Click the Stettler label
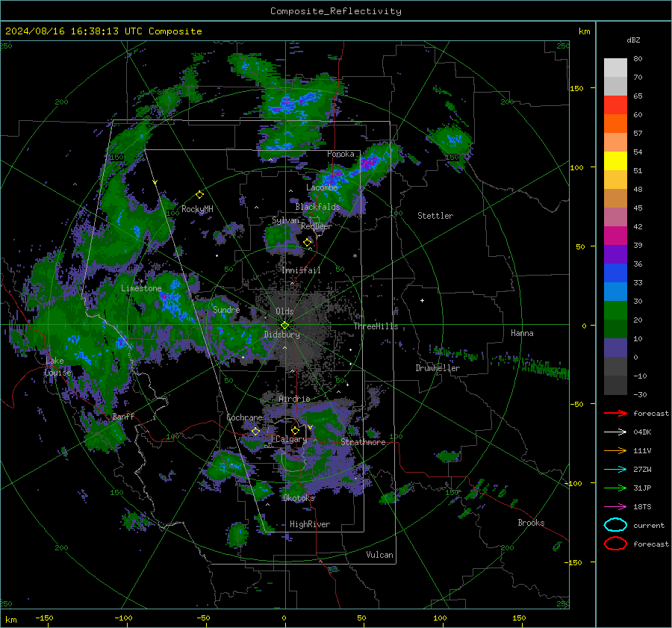 tap(435, 216)
